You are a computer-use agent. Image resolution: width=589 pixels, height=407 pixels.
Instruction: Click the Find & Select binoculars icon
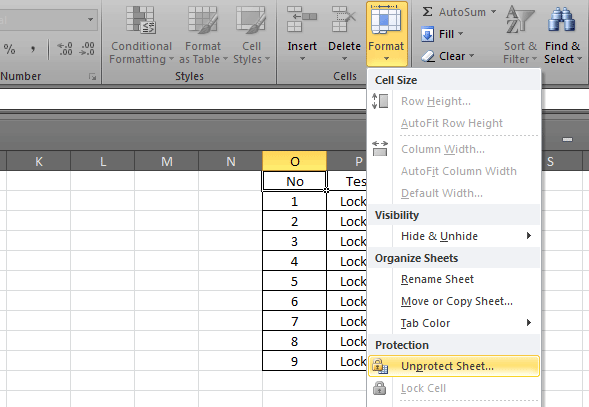562,20
